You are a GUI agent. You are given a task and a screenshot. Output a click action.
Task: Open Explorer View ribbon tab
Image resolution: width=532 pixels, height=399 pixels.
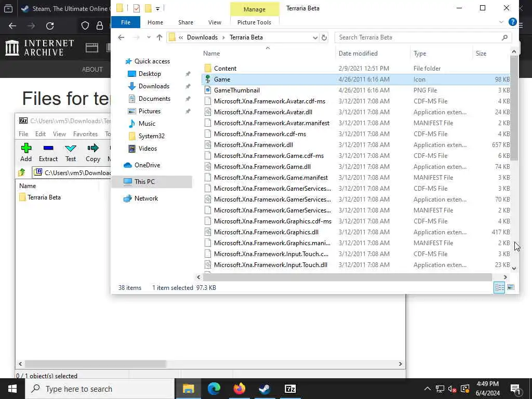215,22
